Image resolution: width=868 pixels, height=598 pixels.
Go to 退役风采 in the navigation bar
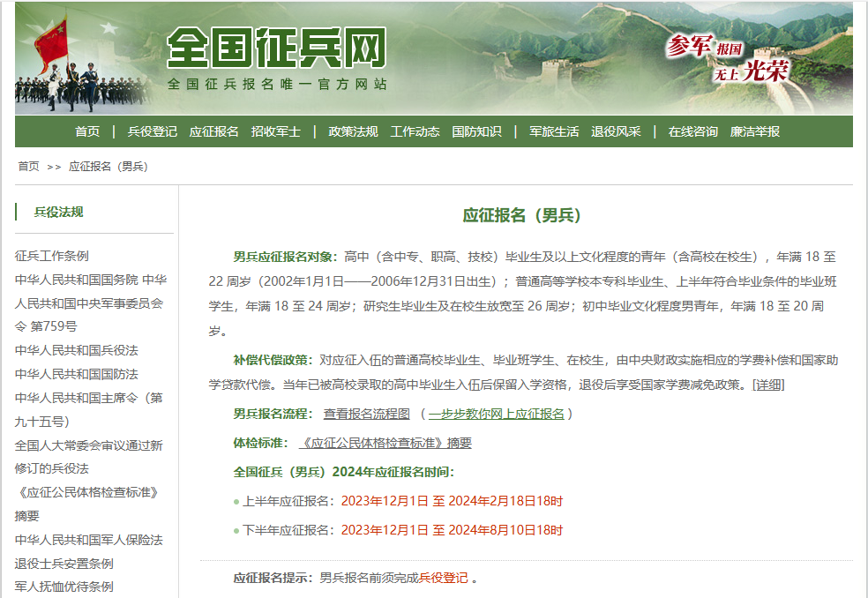(616, 131)
